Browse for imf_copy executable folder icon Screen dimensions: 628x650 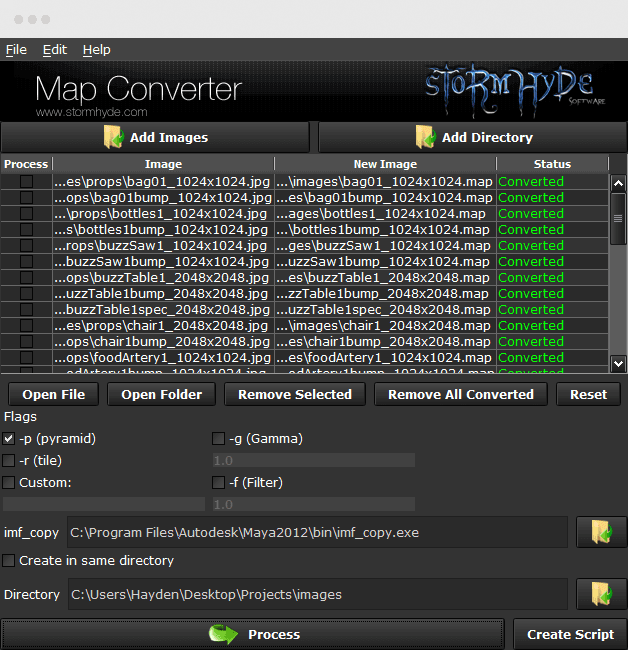(601, 532)
